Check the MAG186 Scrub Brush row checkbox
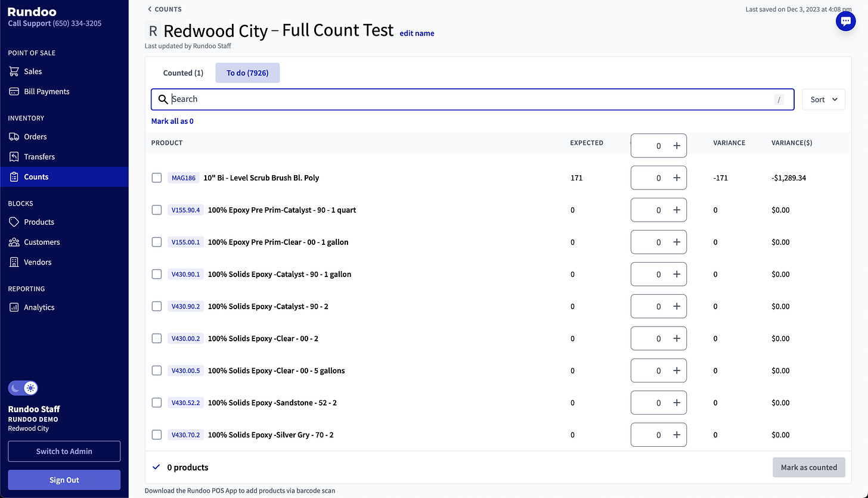868x498 pixels. (157, 178)
